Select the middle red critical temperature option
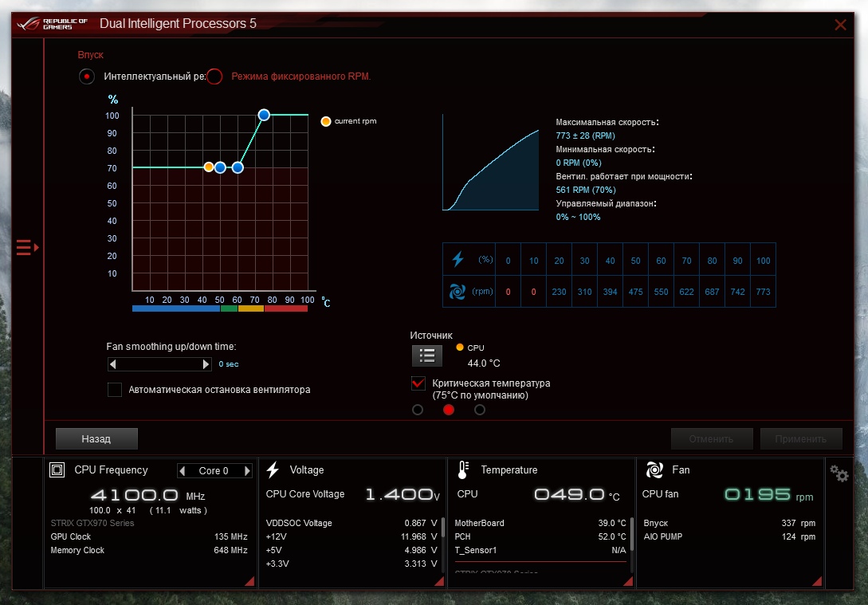 [x=449, y=410]
